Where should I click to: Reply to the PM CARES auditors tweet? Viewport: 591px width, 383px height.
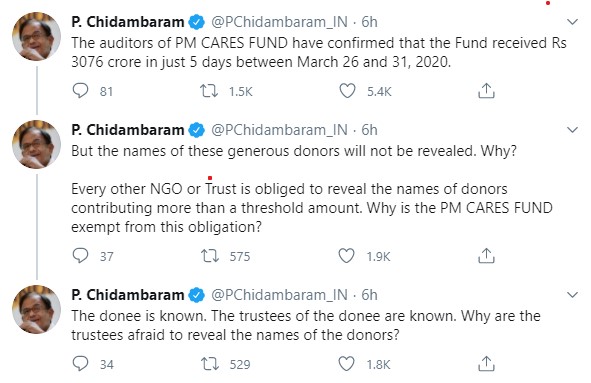[80, 91]
